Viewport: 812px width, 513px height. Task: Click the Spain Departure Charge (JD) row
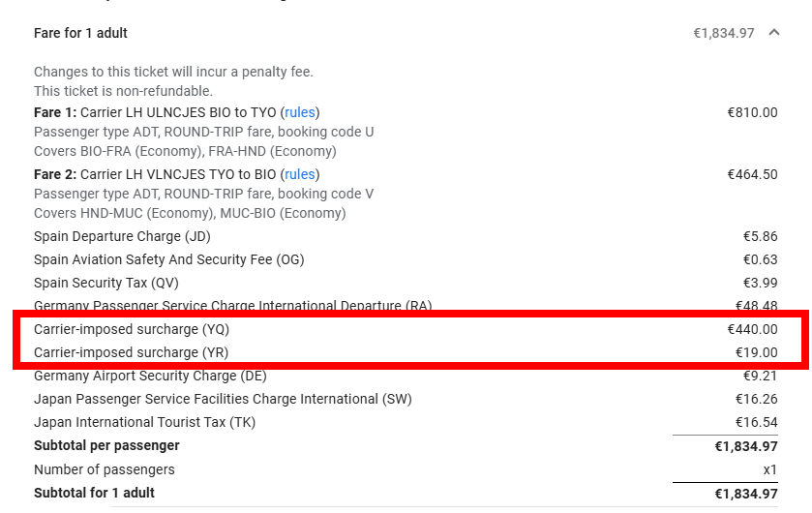[x=406, y=236]
